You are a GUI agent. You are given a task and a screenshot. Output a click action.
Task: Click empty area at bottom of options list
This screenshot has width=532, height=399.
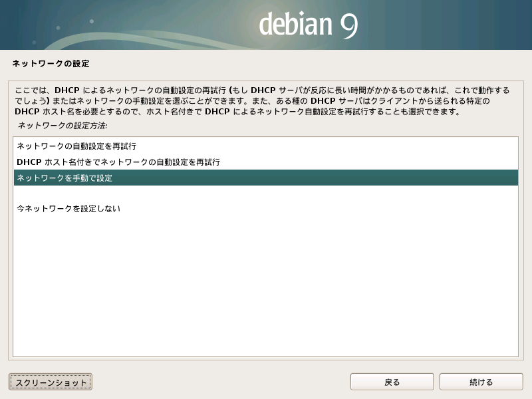point(266,299)
